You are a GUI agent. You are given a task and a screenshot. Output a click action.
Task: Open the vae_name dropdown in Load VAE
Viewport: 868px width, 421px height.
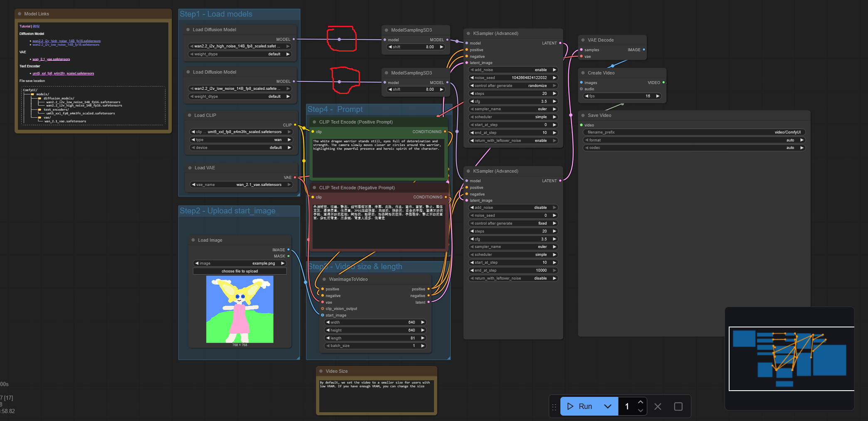tap(241, 185)
